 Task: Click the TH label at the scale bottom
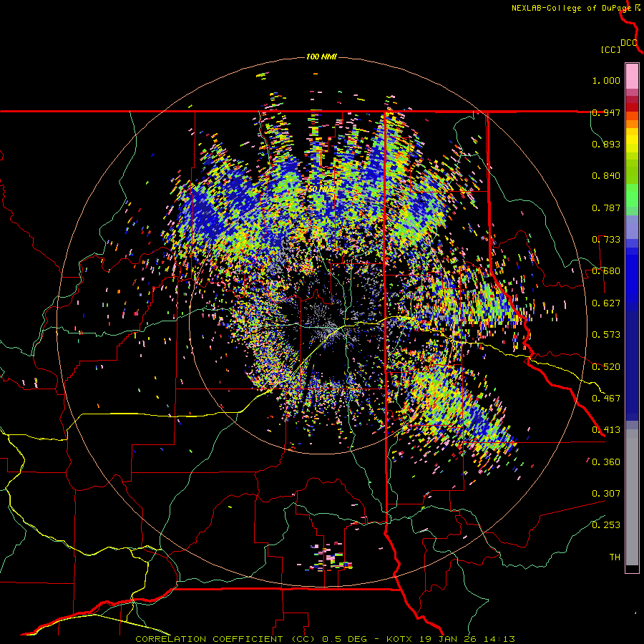(615, 557)
